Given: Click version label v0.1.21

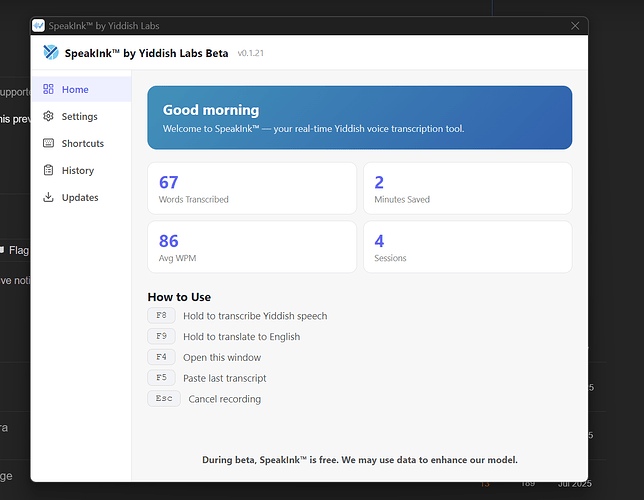Looking at the screenshot, I should click(251, 53).
